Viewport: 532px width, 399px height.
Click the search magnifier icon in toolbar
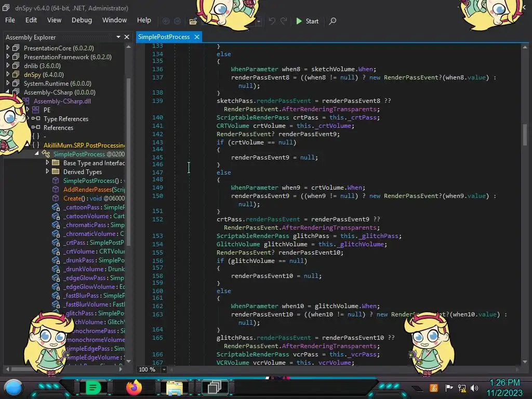[x=332, y=21]
